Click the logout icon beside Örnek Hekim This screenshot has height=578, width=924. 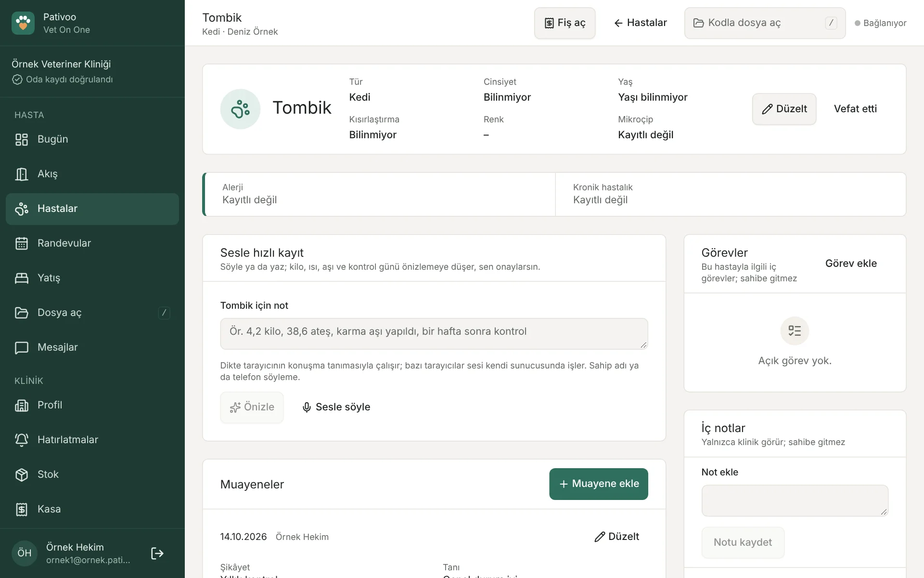click(x=157, y=553)
